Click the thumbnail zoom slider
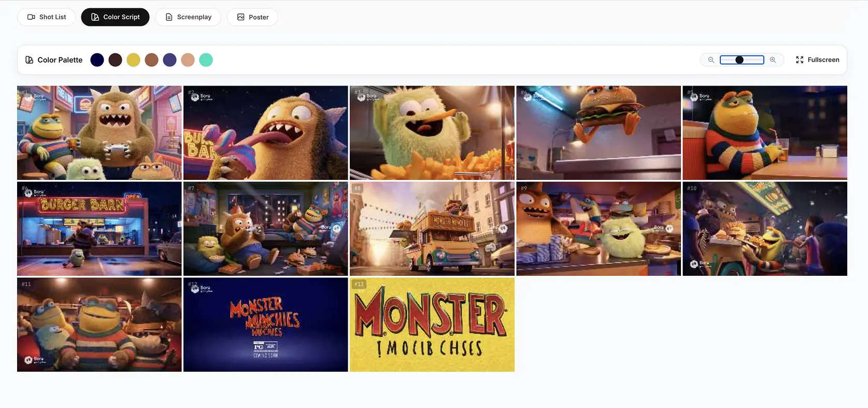The width and height of the screenshot is (868, 408). point(742,60)
